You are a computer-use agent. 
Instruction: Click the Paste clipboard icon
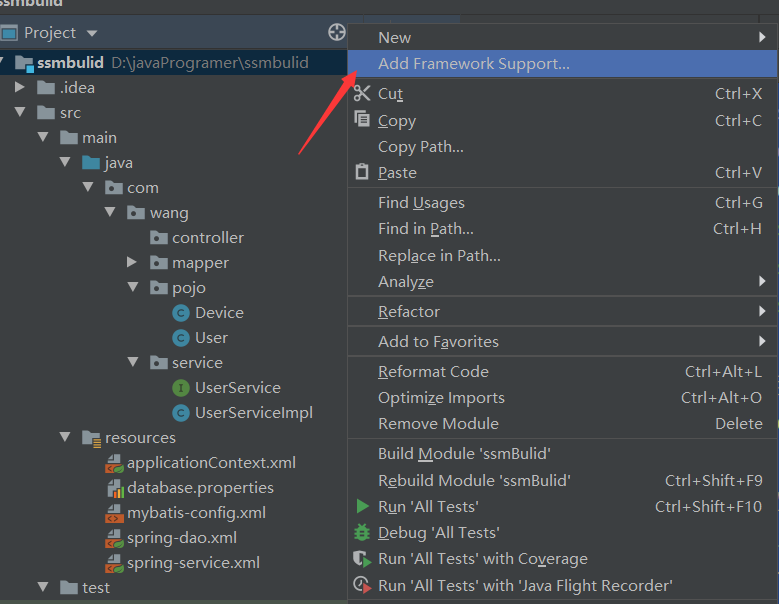pyautogui.click(x=362, y=172)
